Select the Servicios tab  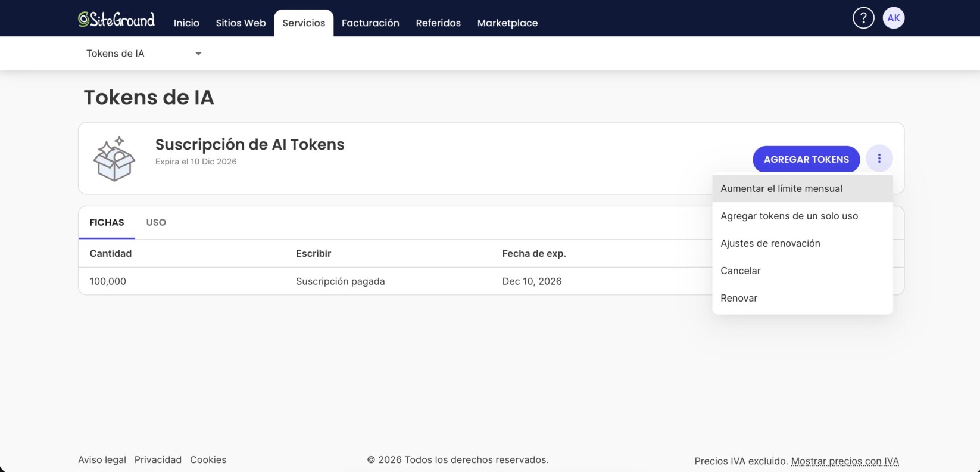coord(304,23)
